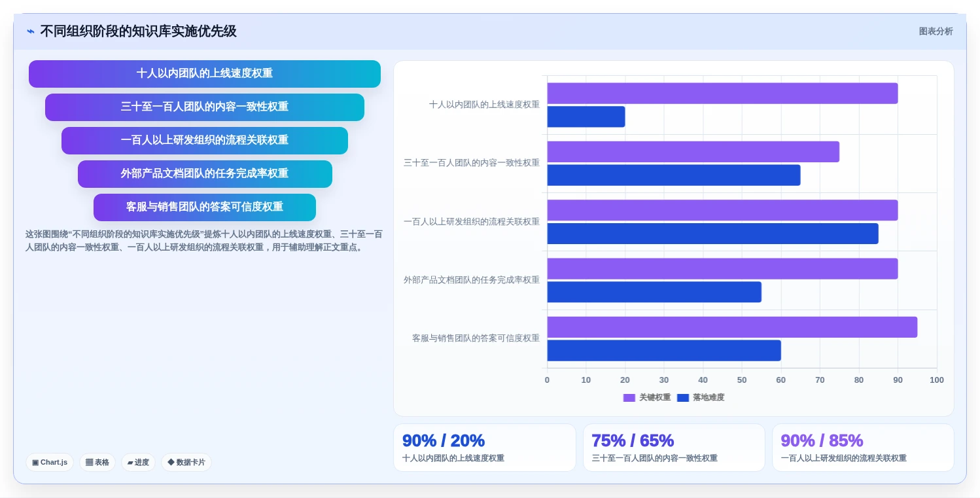This screenshot has height=498, width=980.
Task: Click the Chart.js tag chip
Action: [50, 462]
